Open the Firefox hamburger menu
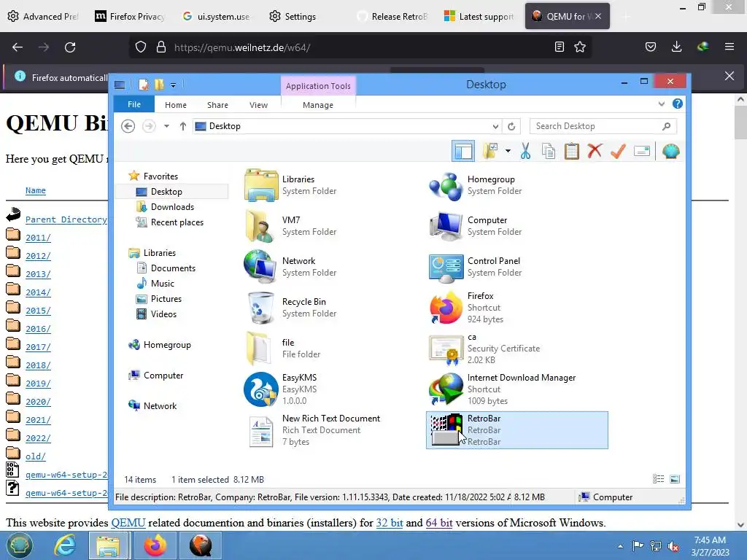 729,47
